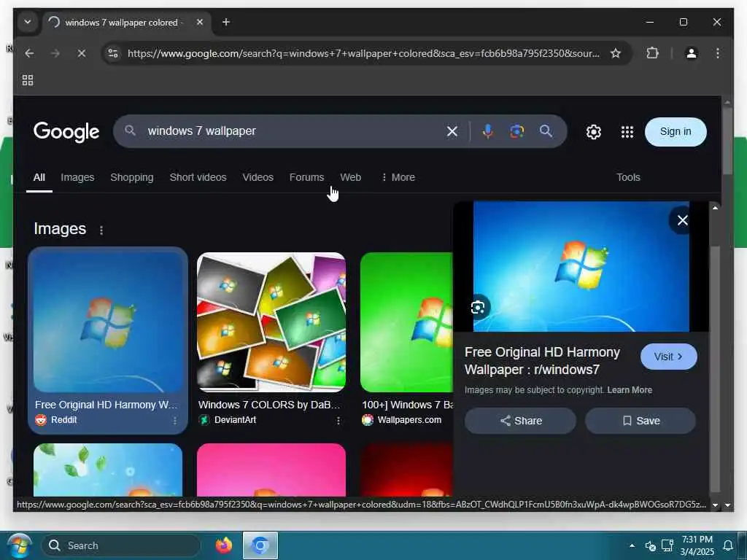Viewport: 747px width, 560px height.
Task: Expand the More search filters menu
Action: [x=398, y=178]
